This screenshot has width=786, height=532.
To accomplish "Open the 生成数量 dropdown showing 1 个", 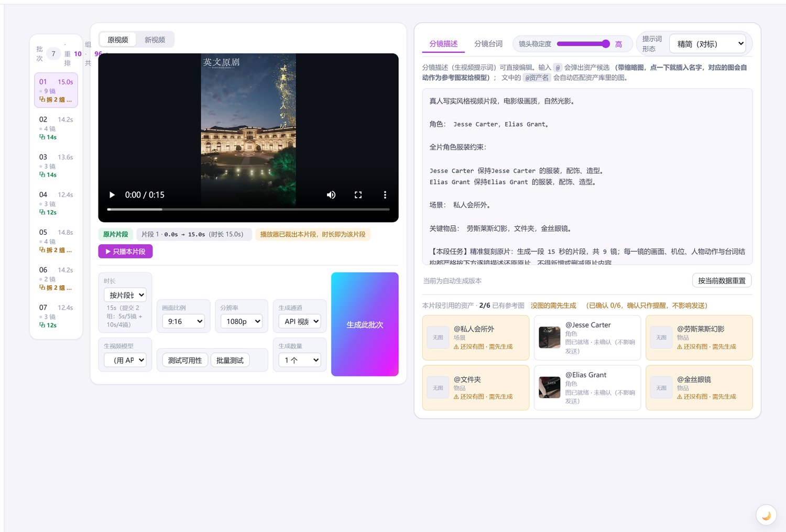I will click(x=300, y=360).
